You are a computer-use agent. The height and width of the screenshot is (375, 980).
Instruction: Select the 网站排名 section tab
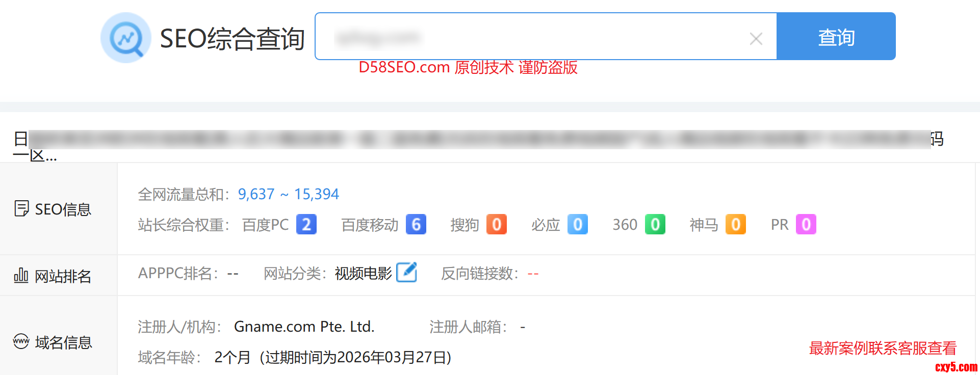pyautogui.click(x=53, y=276)
